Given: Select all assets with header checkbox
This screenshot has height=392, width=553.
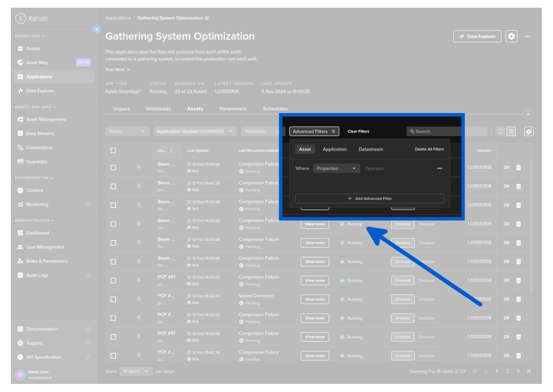Looking at the screenshot, I should pos(113,150).
